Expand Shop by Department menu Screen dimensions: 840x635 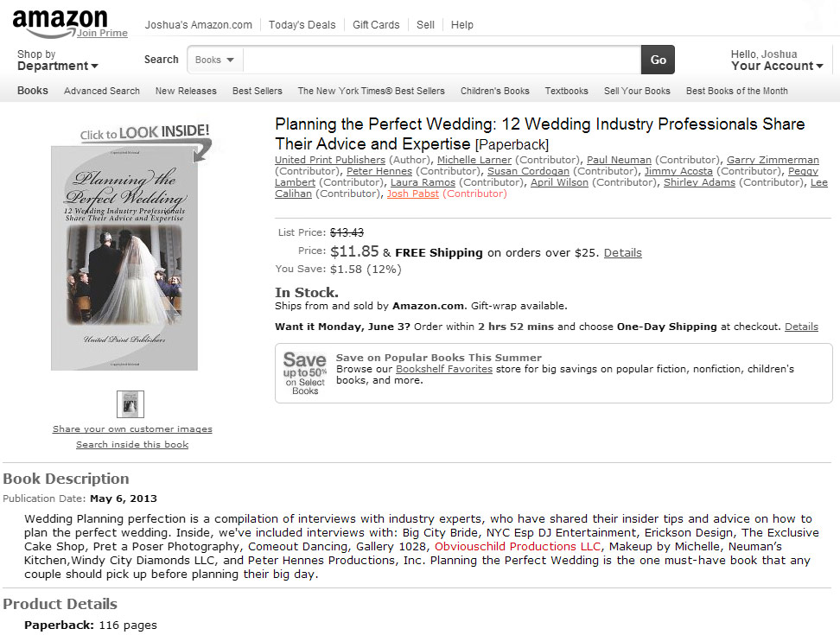pyautogui.click(x=57, y=60)
